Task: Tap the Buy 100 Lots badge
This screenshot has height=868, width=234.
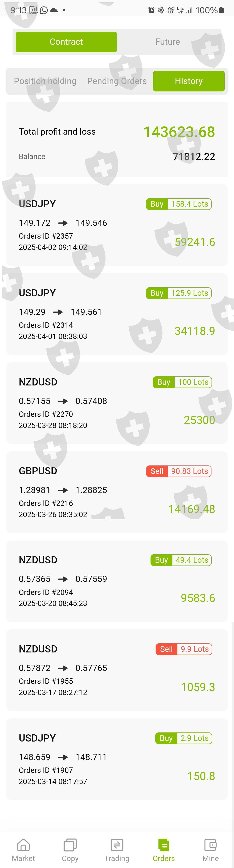Action: pyautogui.click(x=182, y=382)
